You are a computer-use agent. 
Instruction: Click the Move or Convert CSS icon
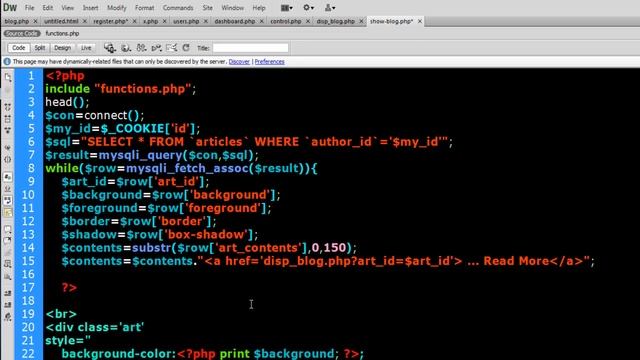[8, 277]
